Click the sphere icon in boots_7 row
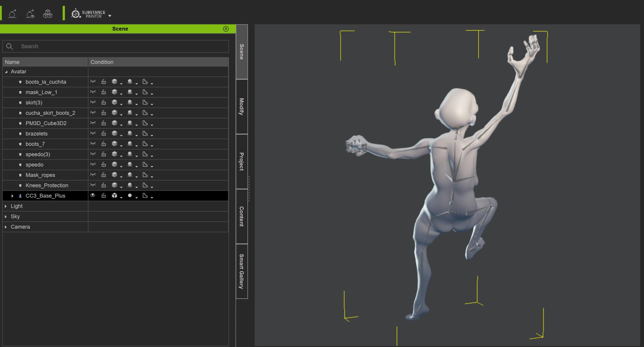Image resolution: width=644 pixels, height=347 pixels. click(x=130, y=143)
